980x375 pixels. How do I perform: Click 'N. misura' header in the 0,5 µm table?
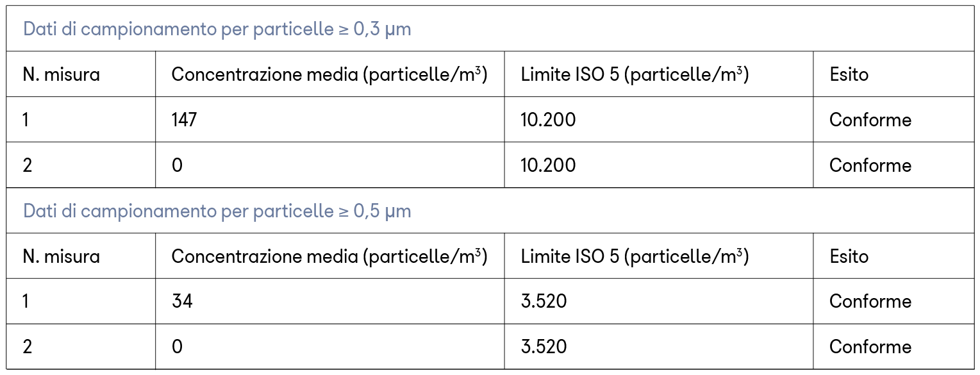coord(62,256)
